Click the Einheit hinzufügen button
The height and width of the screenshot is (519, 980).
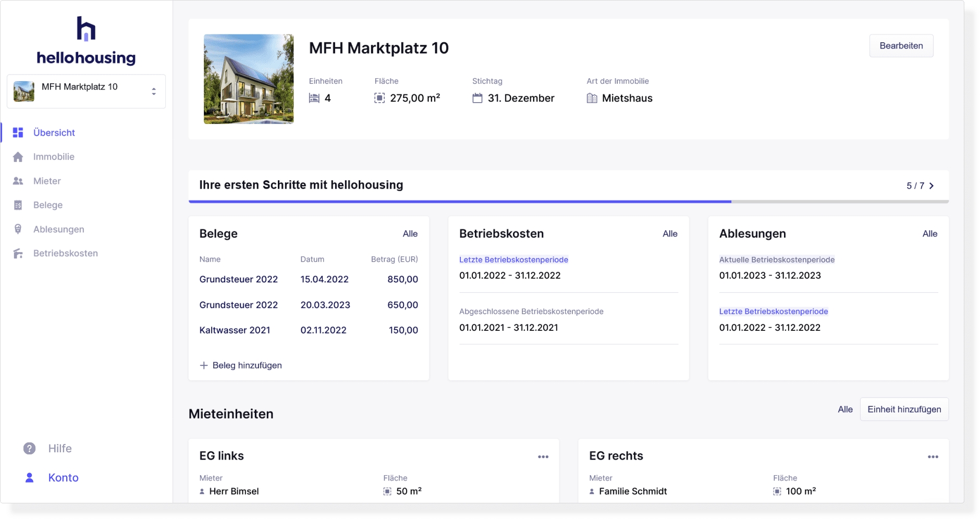(904, 410)
